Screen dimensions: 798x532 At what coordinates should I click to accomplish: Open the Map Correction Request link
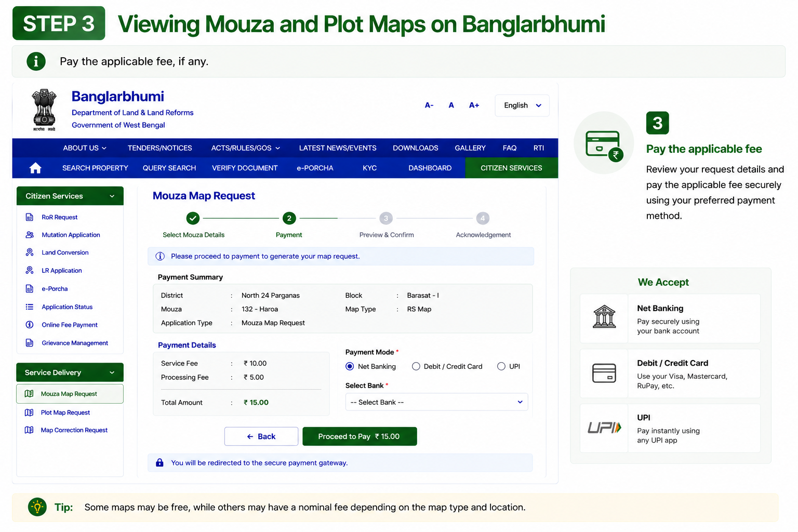point(74,430)
